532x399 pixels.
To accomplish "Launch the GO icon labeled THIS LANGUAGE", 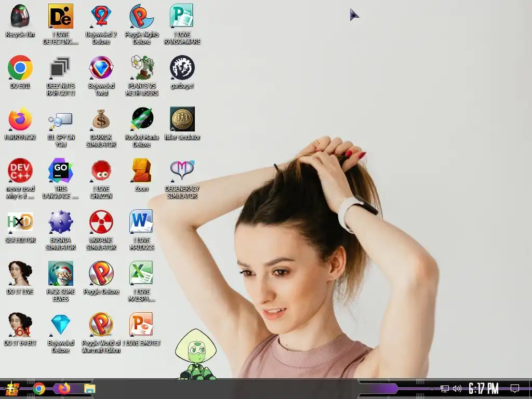I will pos(60,170).
